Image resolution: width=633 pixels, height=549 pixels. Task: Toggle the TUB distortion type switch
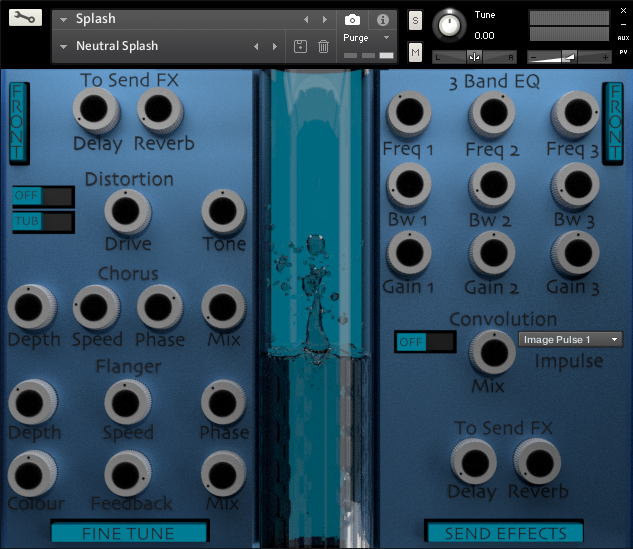pos(43,222)
